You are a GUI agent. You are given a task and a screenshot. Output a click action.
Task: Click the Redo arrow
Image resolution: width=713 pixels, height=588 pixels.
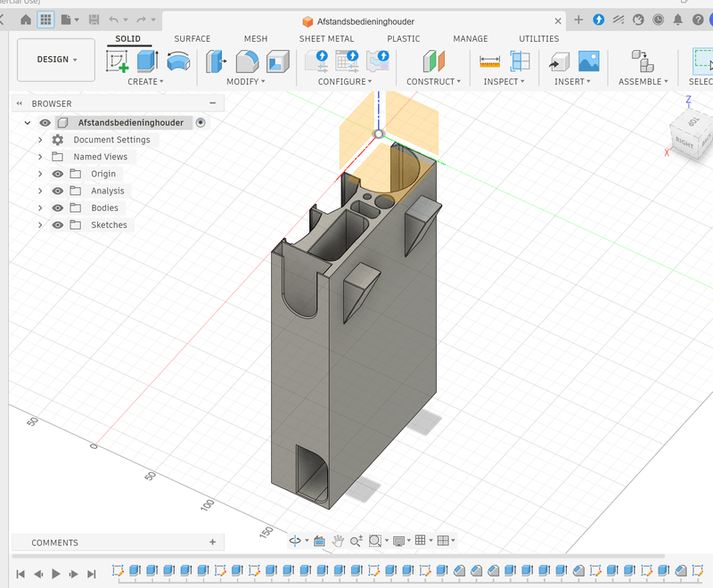coord(142,20)
